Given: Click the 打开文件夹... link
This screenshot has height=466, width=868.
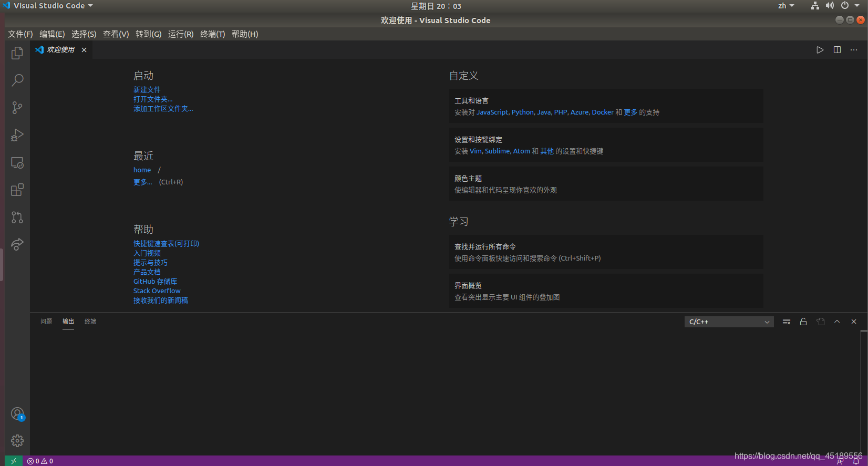Looking at the screenshot, I should [153, 99].
